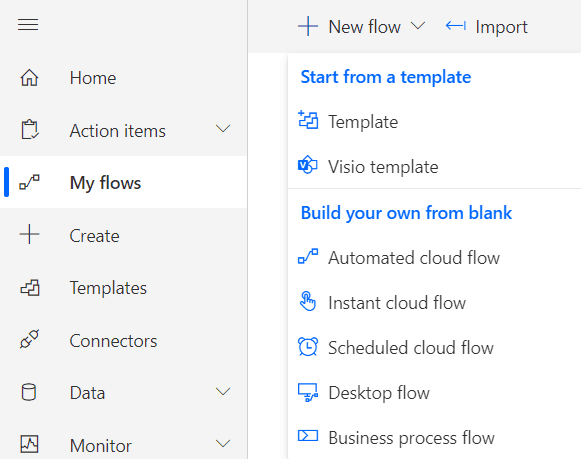
Task: Click the Import arrow icon
Action: pos(456,26)
